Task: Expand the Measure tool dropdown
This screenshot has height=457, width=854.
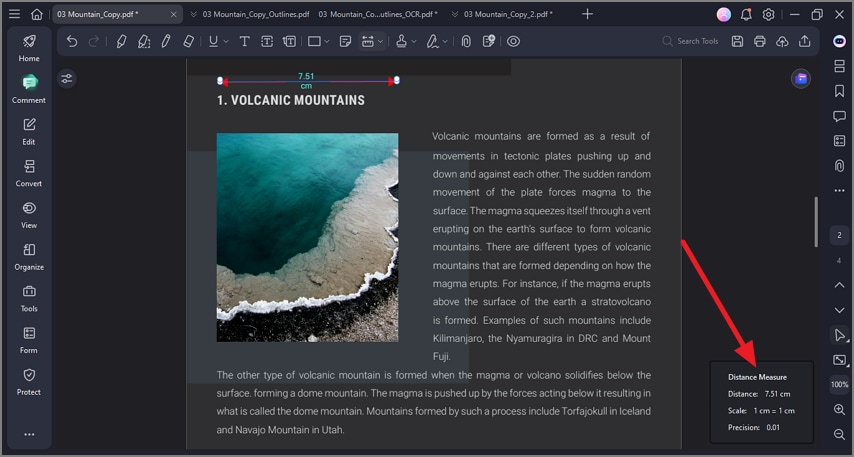Action: coord(380,41)
